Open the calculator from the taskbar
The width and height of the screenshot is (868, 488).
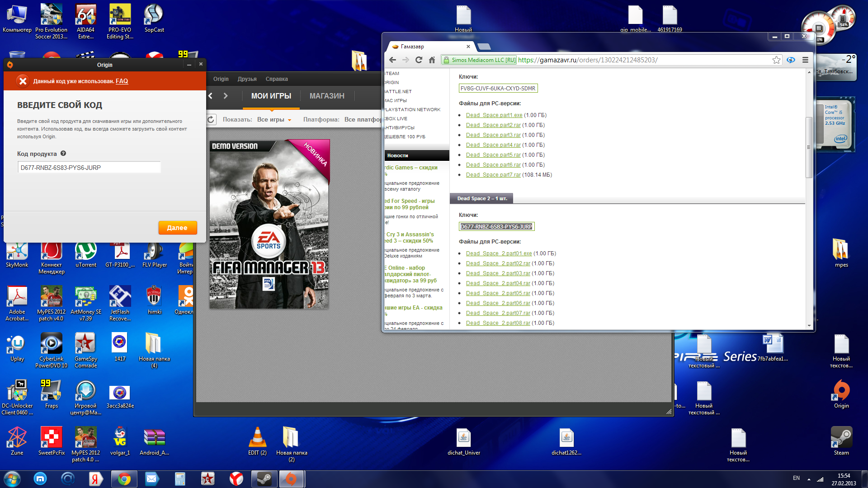coord(180,479)
